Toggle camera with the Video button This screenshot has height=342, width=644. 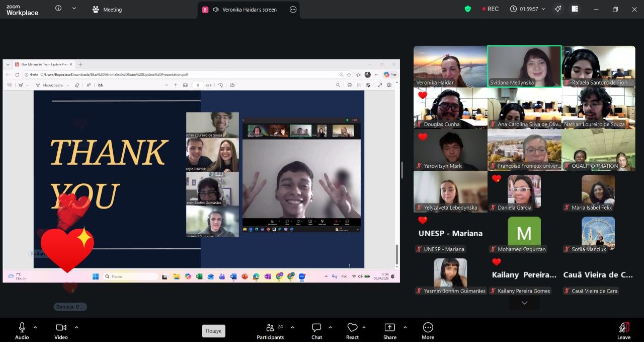click(x=61, y=331)
